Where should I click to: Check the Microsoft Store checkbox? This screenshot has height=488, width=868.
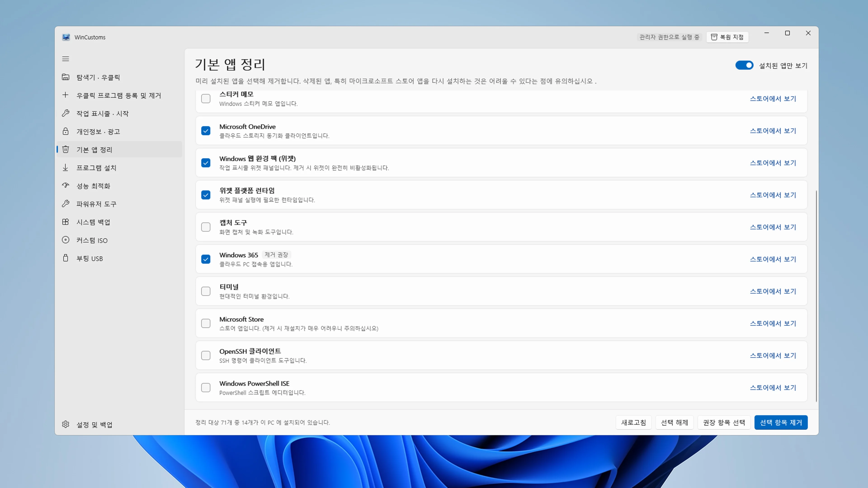coord(205,323)
